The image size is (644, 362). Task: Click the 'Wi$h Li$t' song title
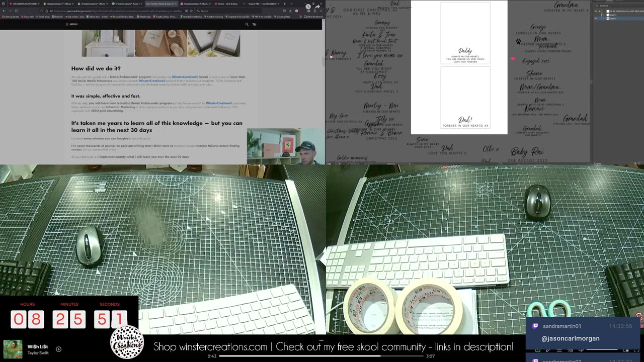[x=38, y=347]
